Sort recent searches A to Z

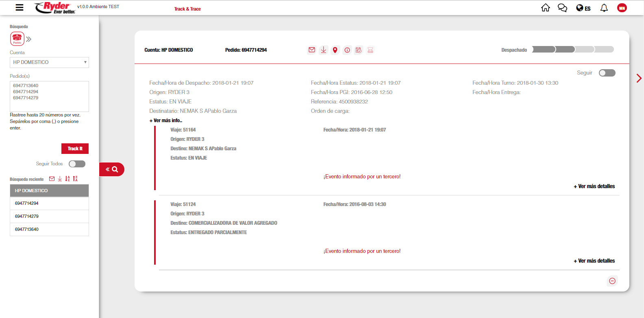point(67,179)
